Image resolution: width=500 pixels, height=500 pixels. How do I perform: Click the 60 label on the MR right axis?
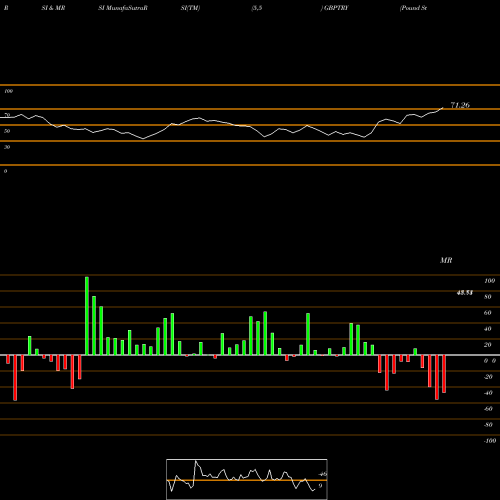pyautogui.click(x=488, y=313)
